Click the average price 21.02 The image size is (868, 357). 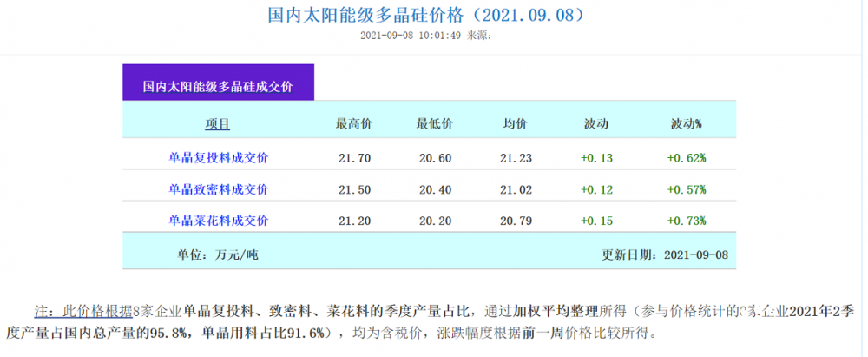pyautogui.click(x=516, y=189)
